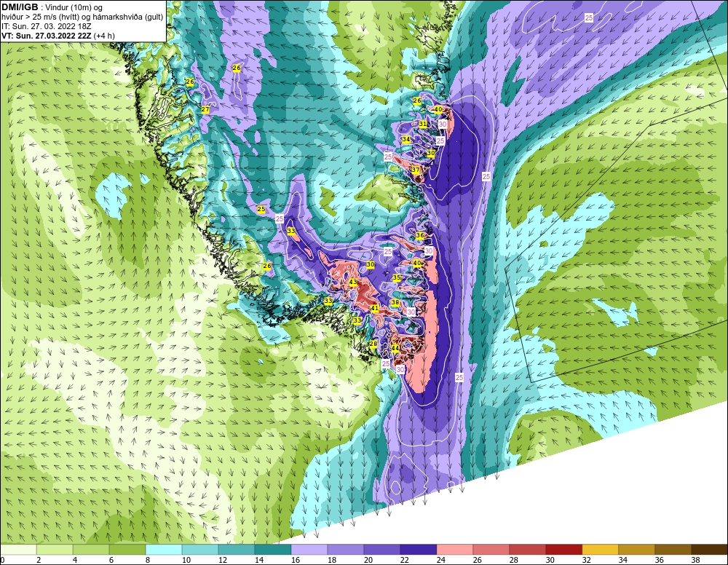Click the legend scale number 32
728x565 pixels.
(x=586, y=560)
